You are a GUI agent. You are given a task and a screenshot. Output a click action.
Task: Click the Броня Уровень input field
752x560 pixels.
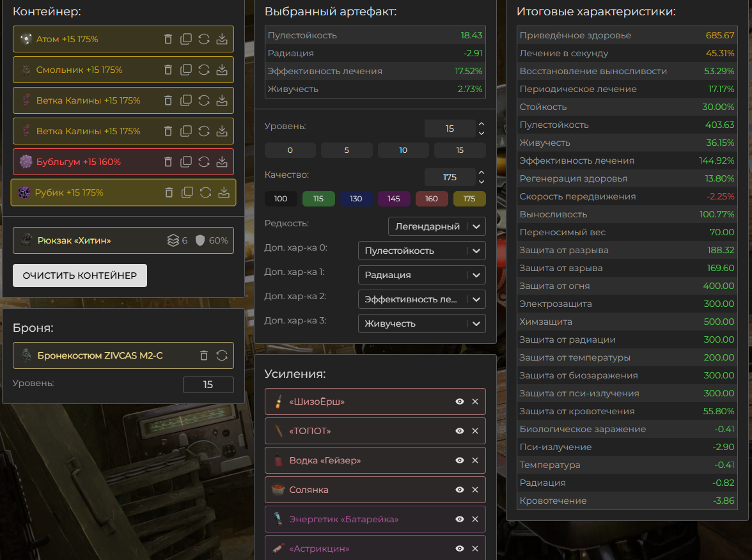(208, 385)
